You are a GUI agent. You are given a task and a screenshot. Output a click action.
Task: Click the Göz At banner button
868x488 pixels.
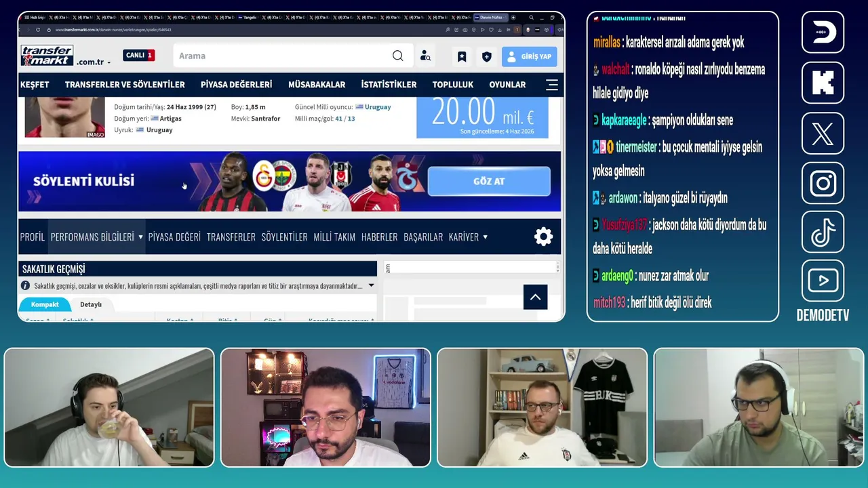click(x=489, y=182)
